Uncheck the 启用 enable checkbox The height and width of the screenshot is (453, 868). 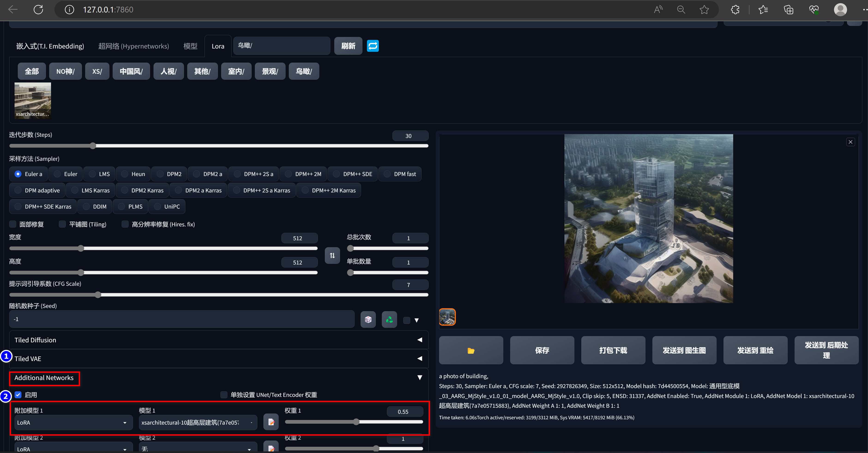tap(18, 395)
